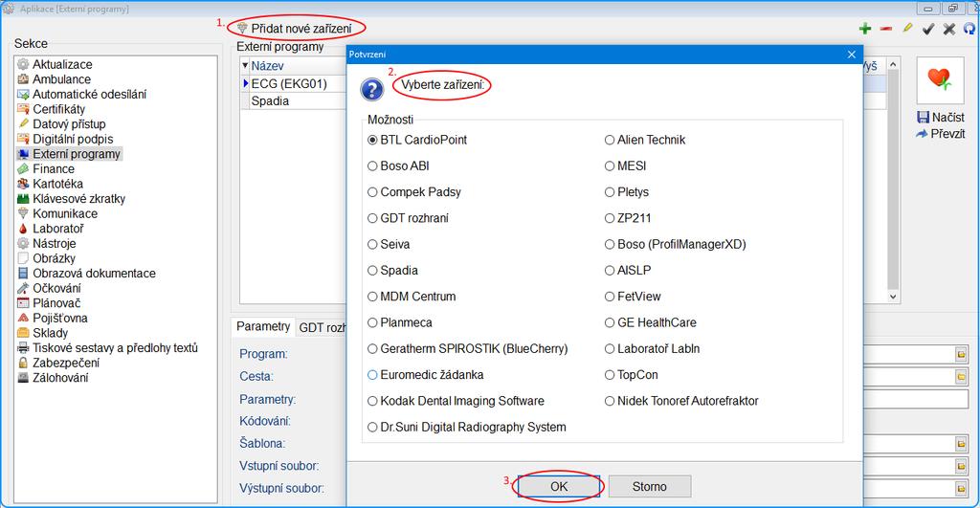Select GDT rozhraní radio option
Image resolution: width=980 pixels, height=508 pixels.
click(x=408, y=219)
